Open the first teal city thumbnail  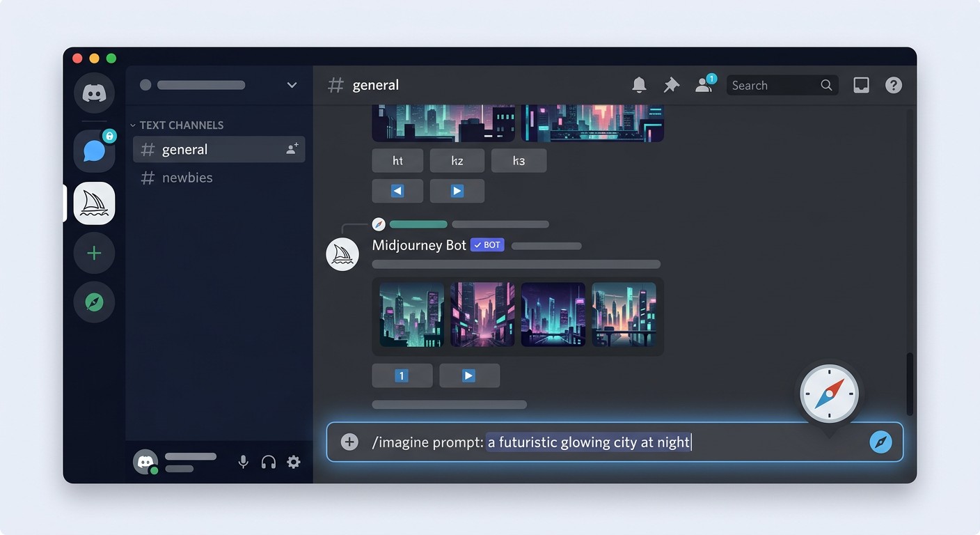click(x=412, y=314)
